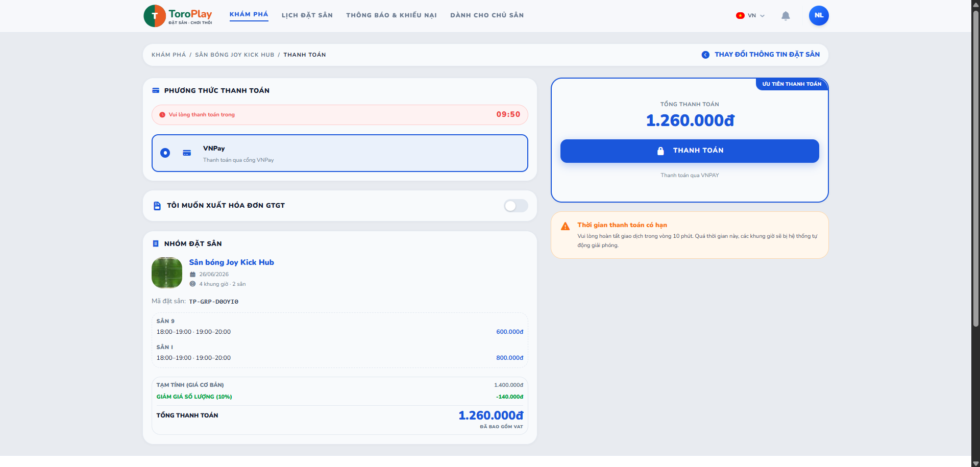
Task: Open the NL user avatar menu
Action: coord(819,15)
